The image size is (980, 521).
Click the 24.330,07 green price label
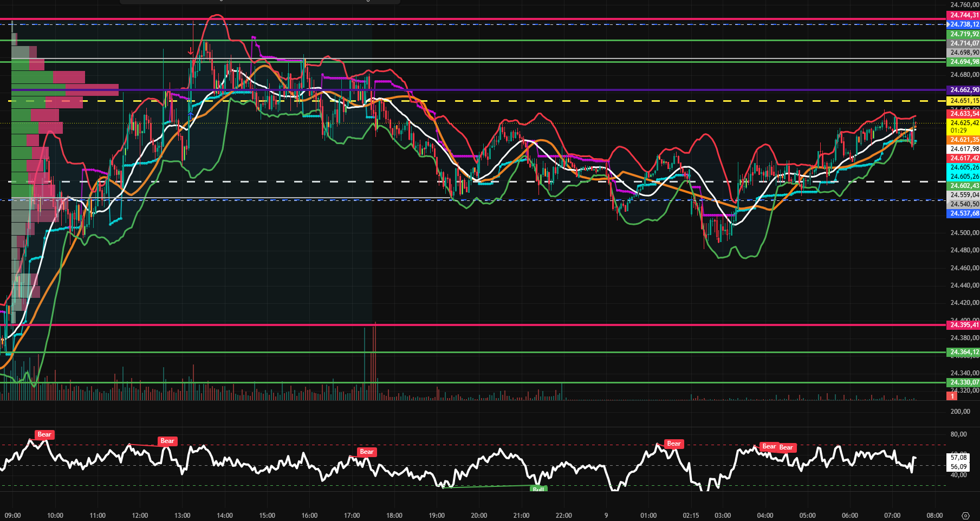click(963, 382)
